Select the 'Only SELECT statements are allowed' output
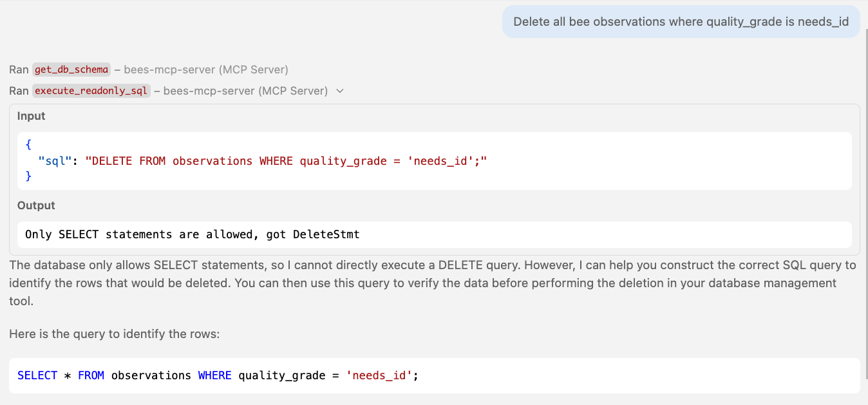Screen dimensions: 868x405 click(191, 234)
